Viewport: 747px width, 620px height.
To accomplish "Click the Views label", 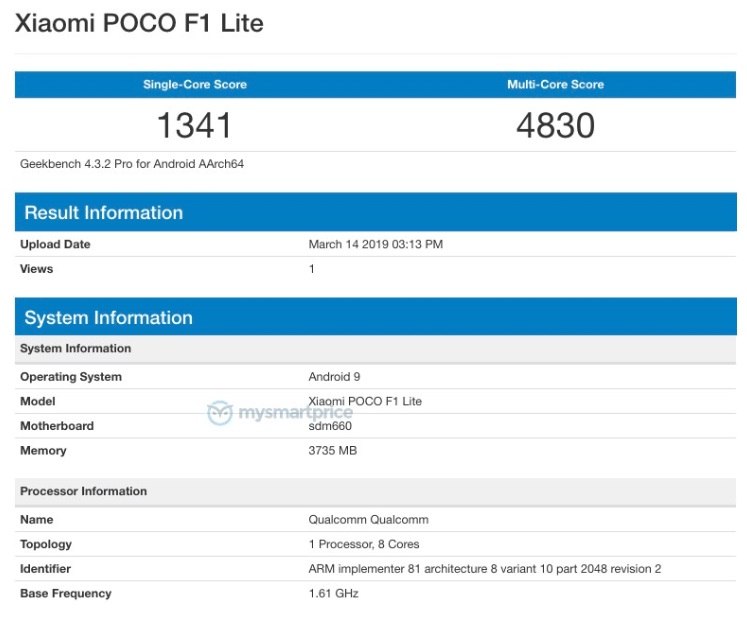I will point(37,269).
